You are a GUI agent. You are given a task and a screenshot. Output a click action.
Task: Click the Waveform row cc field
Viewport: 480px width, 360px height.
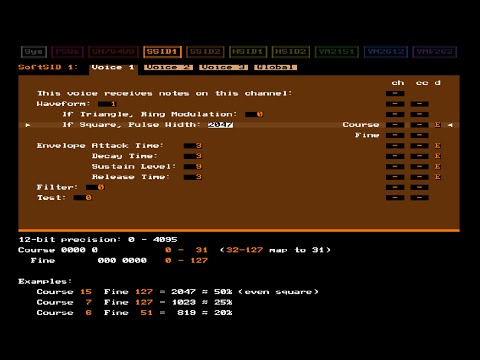tap(419, 104)
